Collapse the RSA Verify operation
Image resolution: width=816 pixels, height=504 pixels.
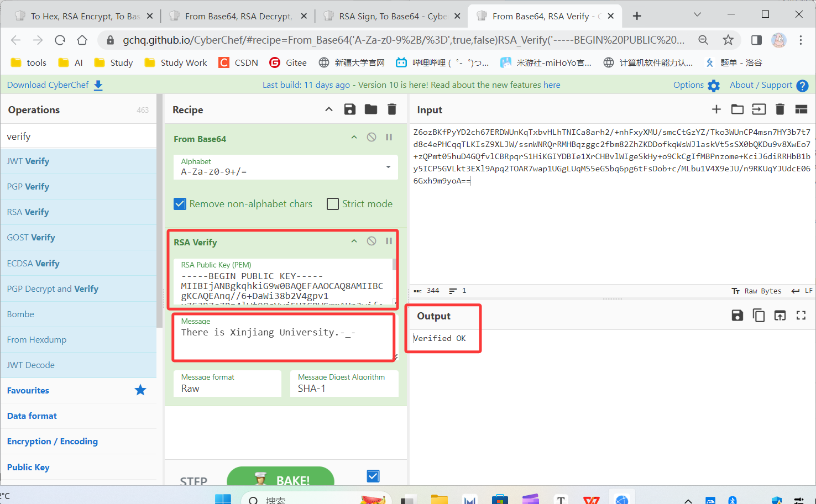coord(354,241)
